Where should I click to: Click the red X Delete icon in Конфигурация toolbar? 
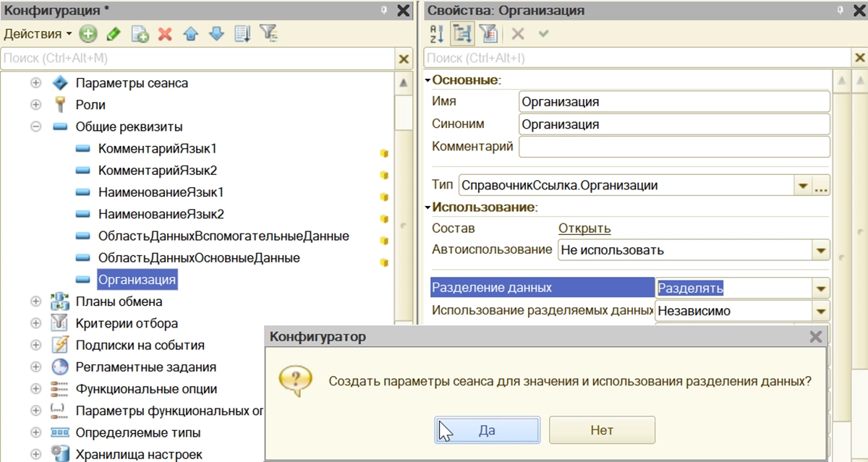pyautogui.click(x=165, y=34)
